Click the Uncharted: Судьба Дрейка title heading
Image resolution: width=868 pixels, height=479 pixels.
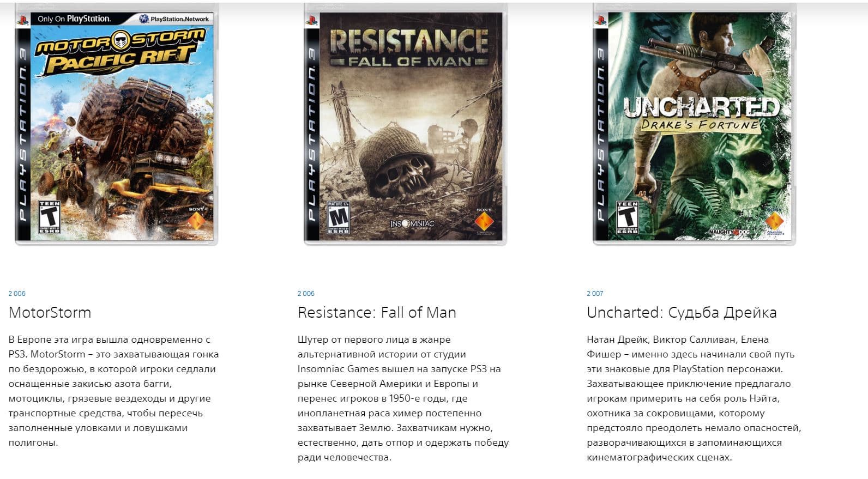click(682, 312)
